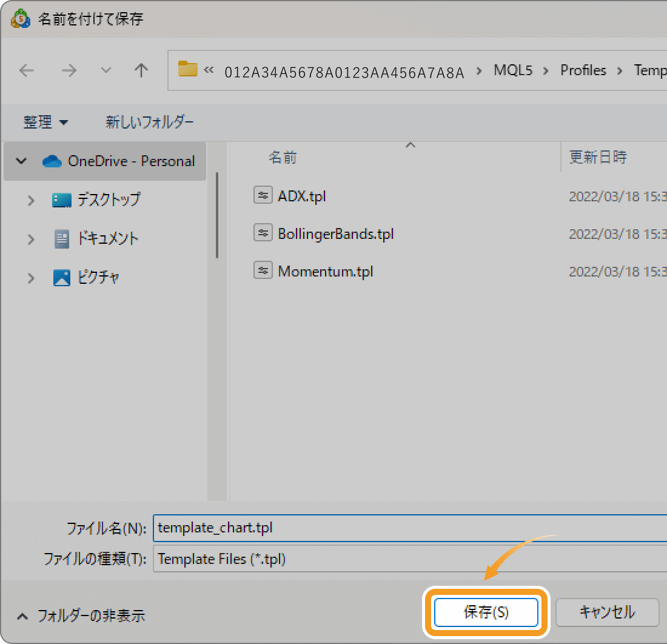Click the MetaTrader icon in title bar
The height and width of the screenshot is (644, 667).
(21, 19)
